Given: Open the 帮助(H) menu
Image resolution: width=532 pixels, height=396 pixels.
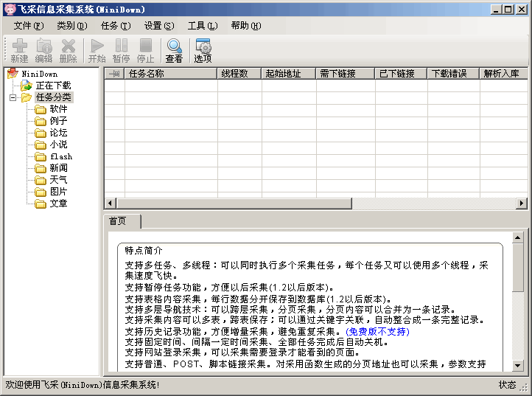Looking at the screenshot, I should pyautogui.click(x=246, y=26).
